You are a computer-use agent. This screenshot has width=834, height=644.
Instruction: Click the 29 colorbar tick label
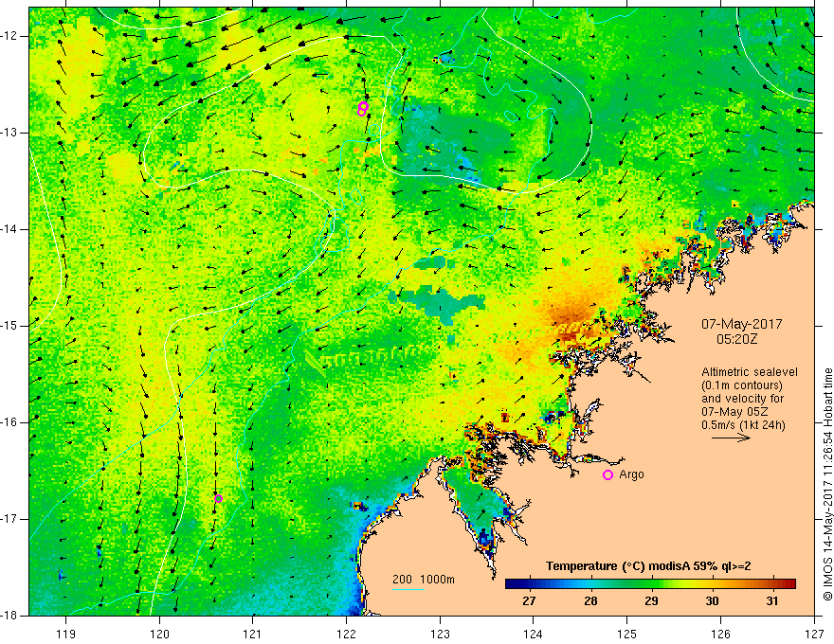[651, 601]
